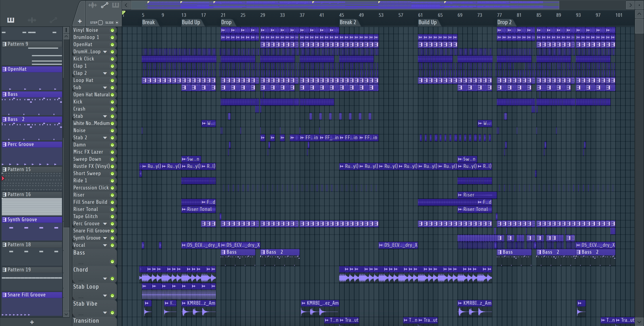
Task: Jump to the Drop time marker
Action: pos(226,22)
